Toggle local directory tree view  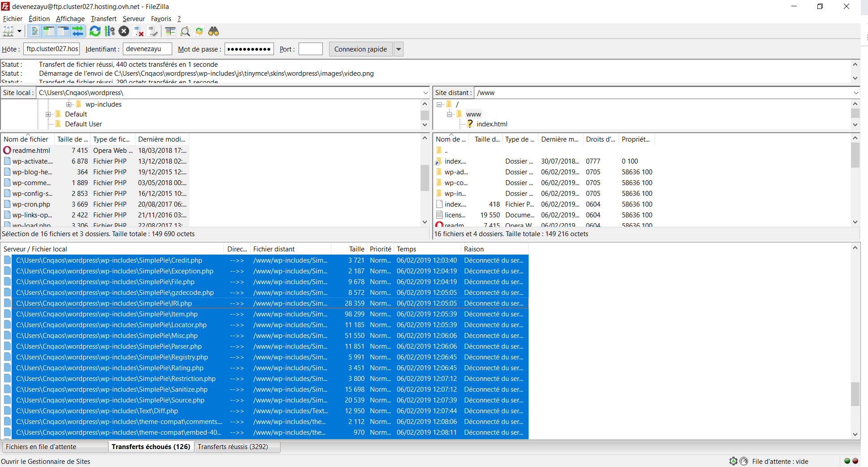(x=49, y=31)
